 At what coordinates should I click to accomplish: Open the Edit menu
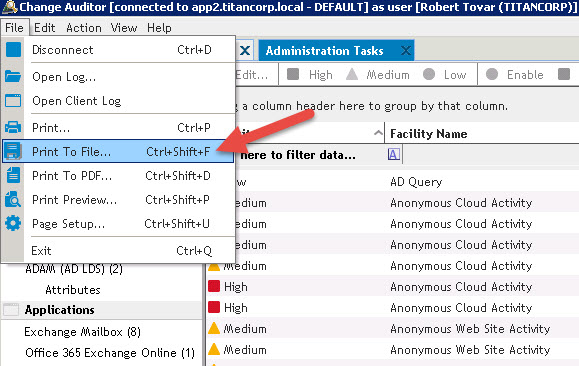click(45, 28)
